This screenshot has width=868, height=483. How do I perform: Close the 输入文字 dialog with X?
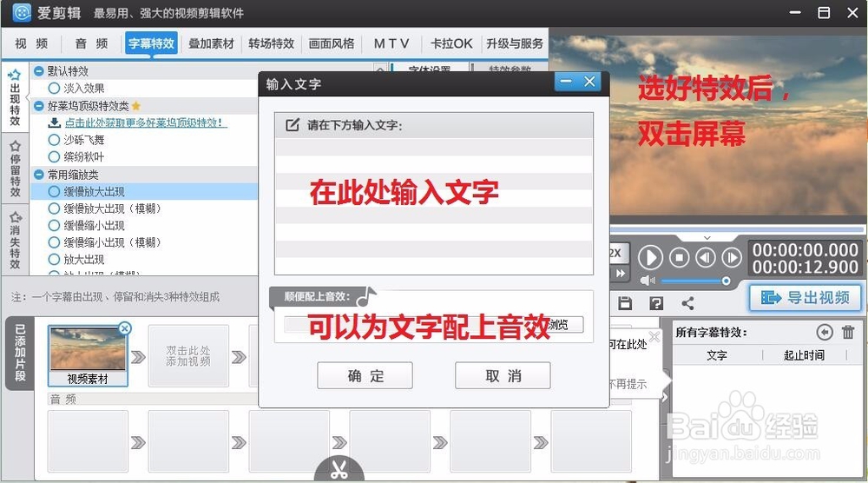coord(589,82)
